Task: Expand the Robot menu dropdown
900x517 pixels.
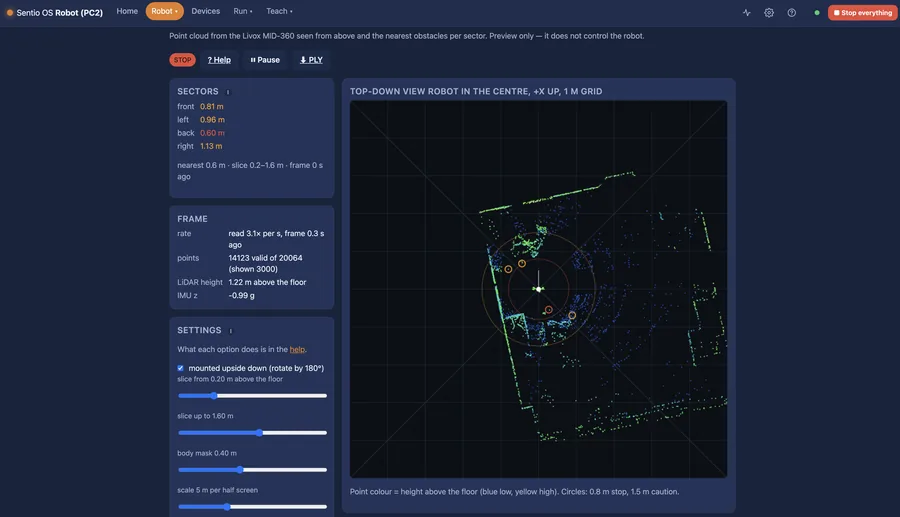Action: pyautogui.click(x=164, y=11)
